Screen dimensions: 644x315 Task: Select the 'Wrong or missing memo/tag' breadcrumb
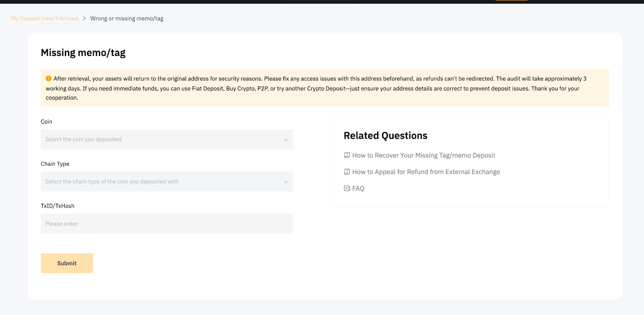click(x=127, y=19)
